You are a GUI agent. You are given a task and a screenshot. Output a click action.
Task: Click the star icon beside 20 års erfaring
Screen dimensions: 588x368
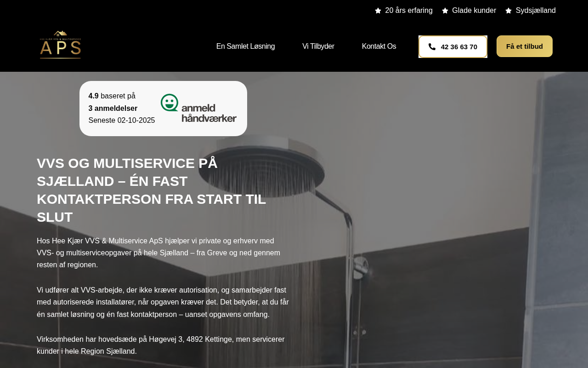coord(378,11)
